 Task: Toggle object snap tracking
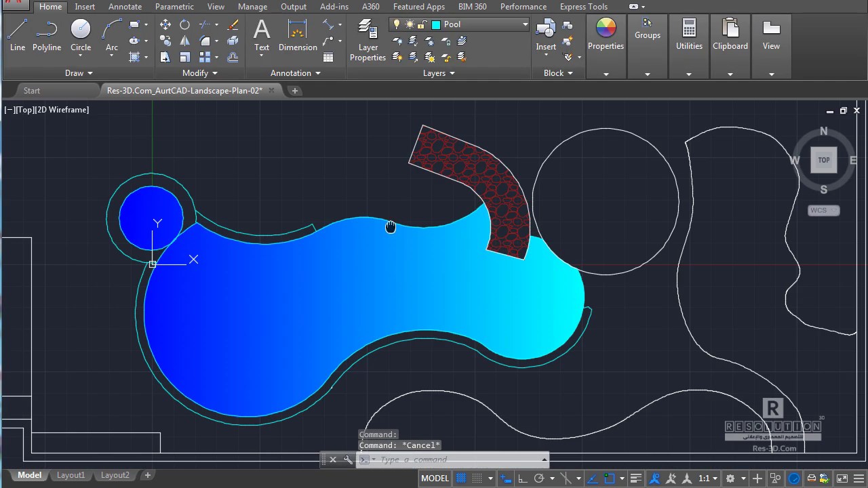pos(593,478)
